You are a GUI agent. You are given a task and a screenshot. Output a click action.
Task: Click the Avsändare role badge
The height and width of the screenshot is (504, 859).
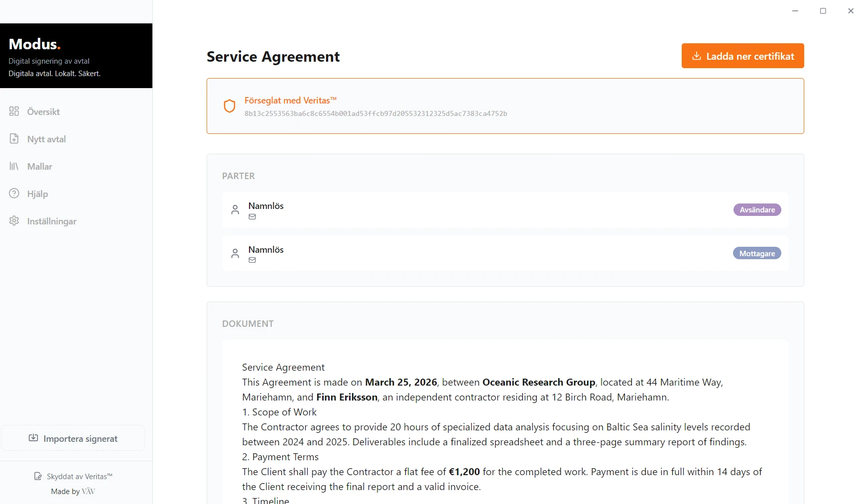point(757,210)
